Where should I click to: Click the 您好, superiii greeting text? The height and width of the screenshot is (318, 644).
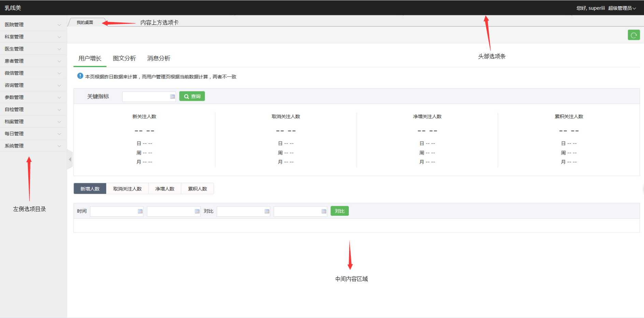tap(590, 8)
